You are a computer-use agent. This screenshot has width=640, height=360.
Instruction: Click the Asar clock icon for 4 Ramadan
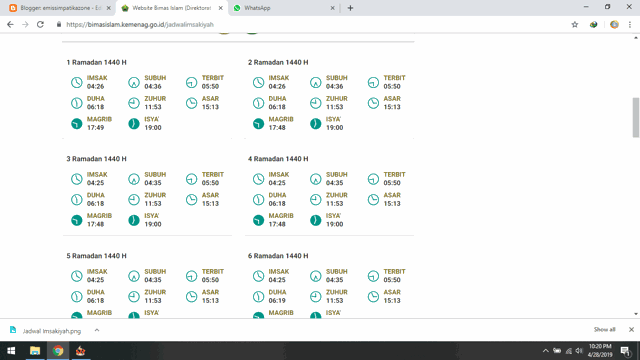[373, 200]
